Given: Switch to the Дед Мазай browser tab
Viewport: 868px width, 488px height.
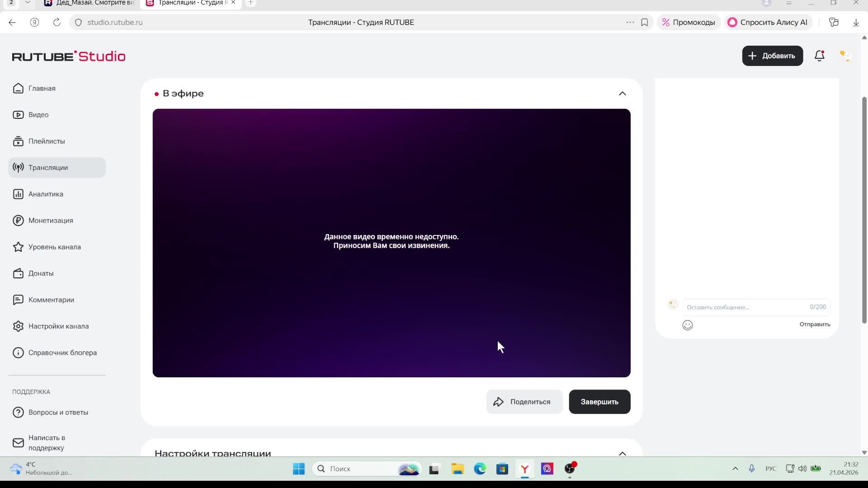Looking at the screenshot, I should [90, 3].
